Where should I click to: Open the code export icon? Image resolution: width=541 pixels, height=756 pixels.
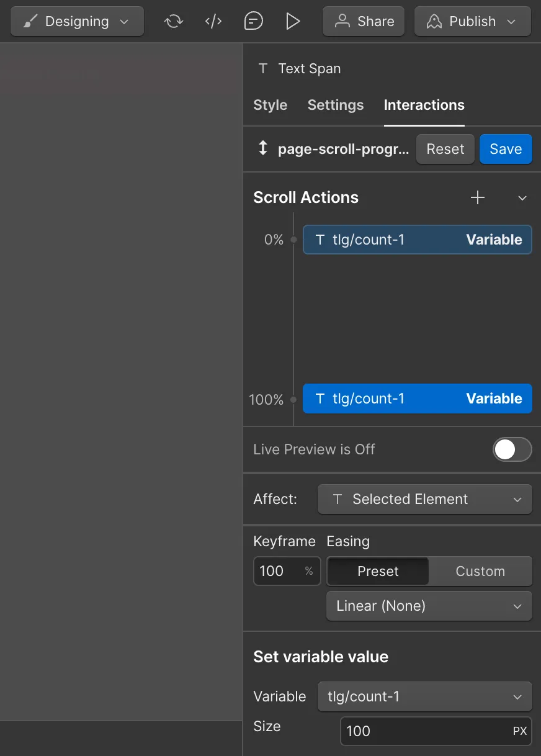[x=213, y=22]
